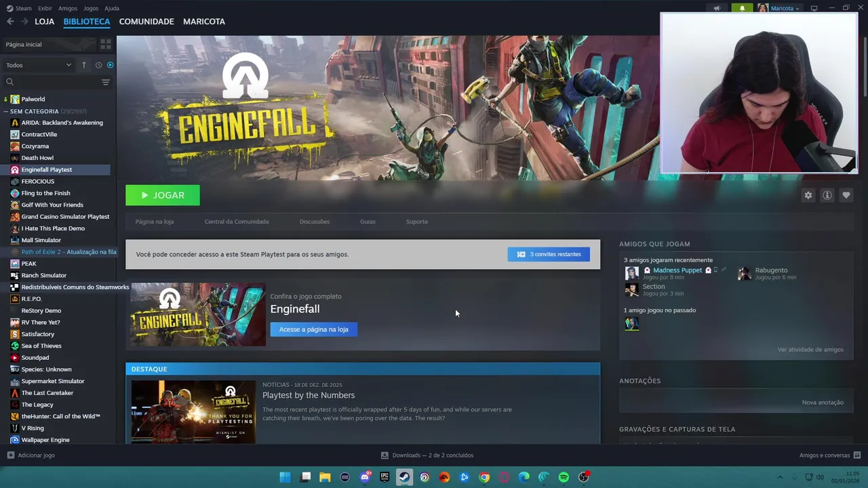
Task: Open the Todos library filter dropdown
Action: click(x=39, y=65)
